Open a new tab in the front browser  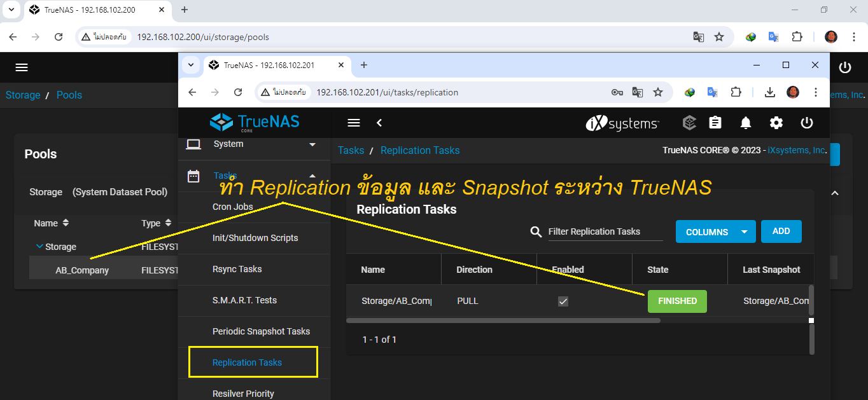pos(363,65)
